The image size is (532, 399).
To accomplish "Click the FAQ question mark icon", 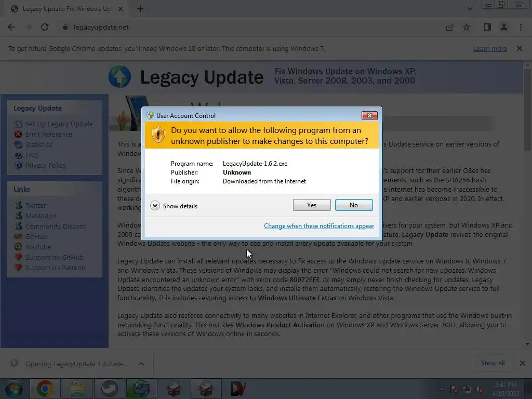I will pos(18,155).
